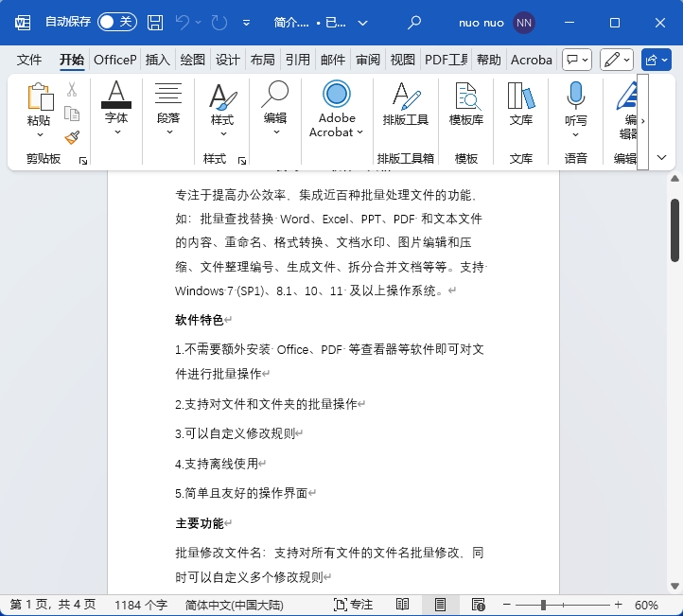Click the Copy icon
This screenshot has height=616, width=683.
(72, 114)
